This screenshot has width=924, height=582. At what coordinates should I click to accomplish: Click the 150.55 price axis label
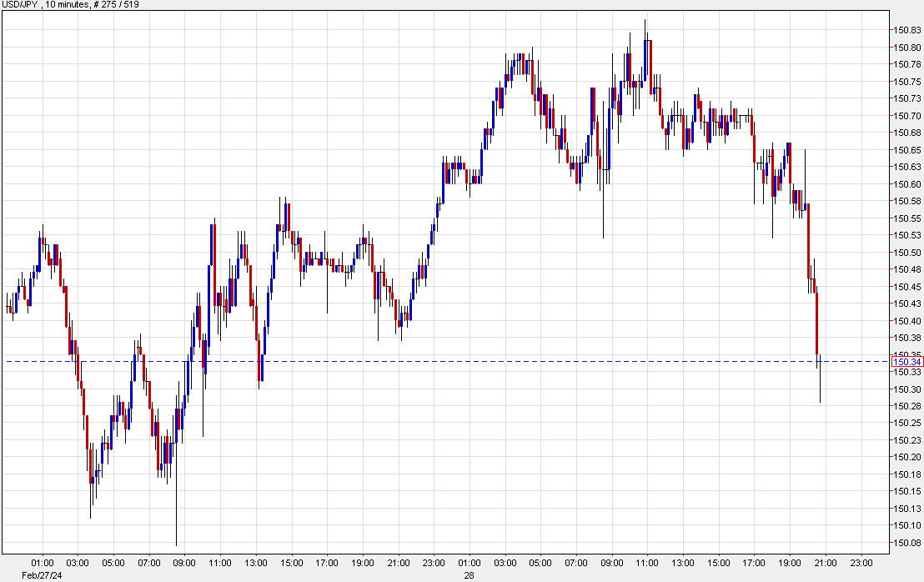coord(907,218)
